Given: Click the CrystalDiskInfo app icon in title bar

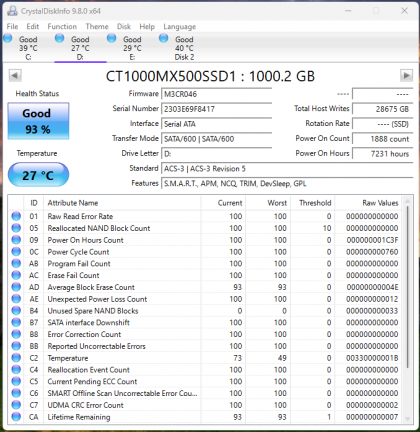Looking at the screenshot, I should (12, 11).
